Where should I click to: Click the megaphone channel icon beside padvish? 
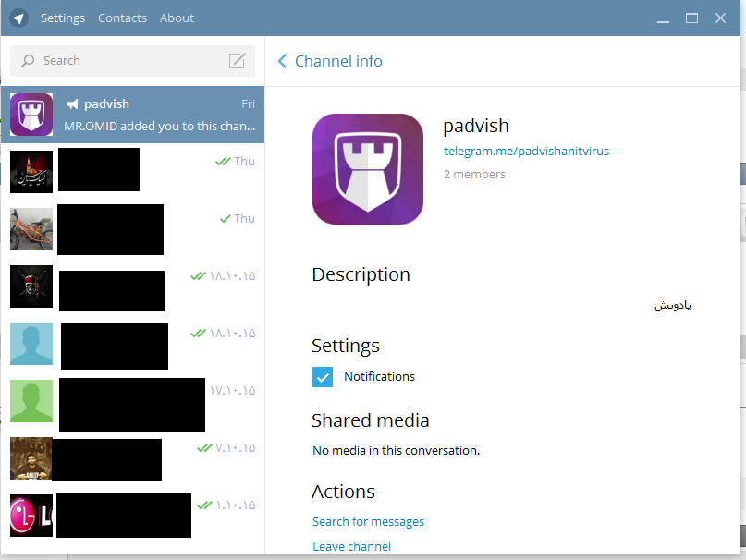point(72,103)
